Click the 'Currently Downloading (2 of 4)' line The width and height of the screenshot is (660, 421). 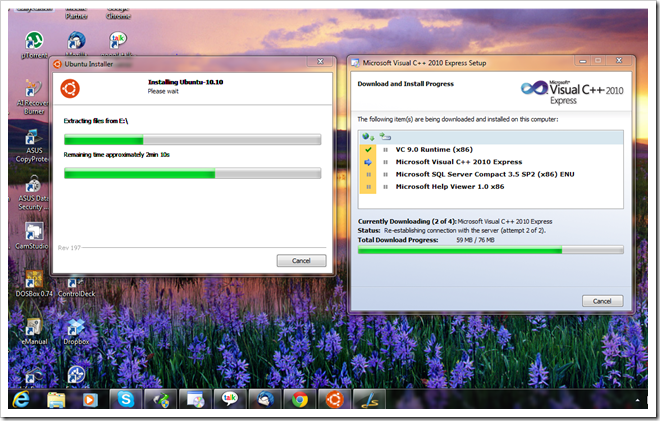point(455,221)
